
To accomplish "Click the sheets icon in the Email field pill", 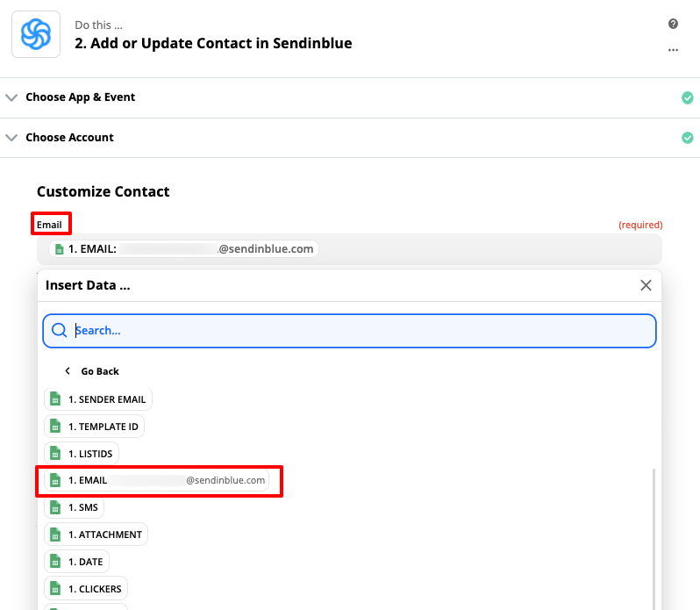I will tap(59, 249).
